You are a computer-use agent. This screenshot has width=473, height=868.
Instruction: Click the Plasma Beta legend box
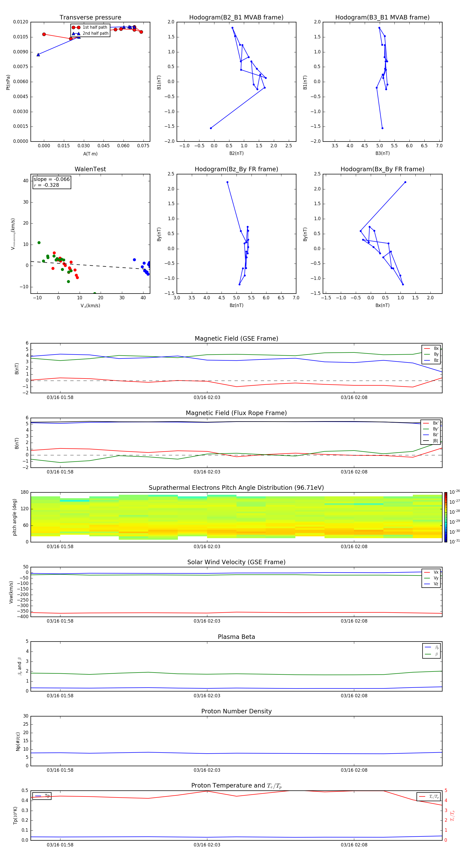431,651
